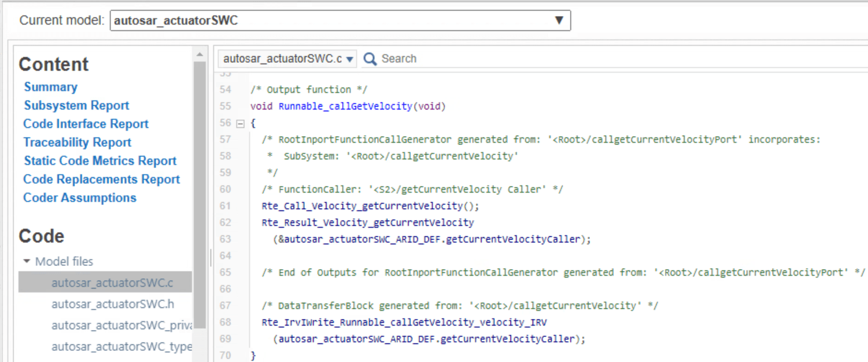868x362 pixels.
Task: Click the search magnifier icon
Action: tap(370, 58)
